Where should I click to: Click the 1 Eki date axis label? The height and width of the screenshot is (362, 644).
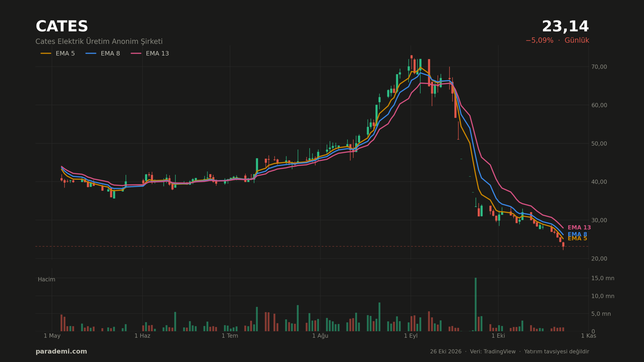click(x=498, y=336)
